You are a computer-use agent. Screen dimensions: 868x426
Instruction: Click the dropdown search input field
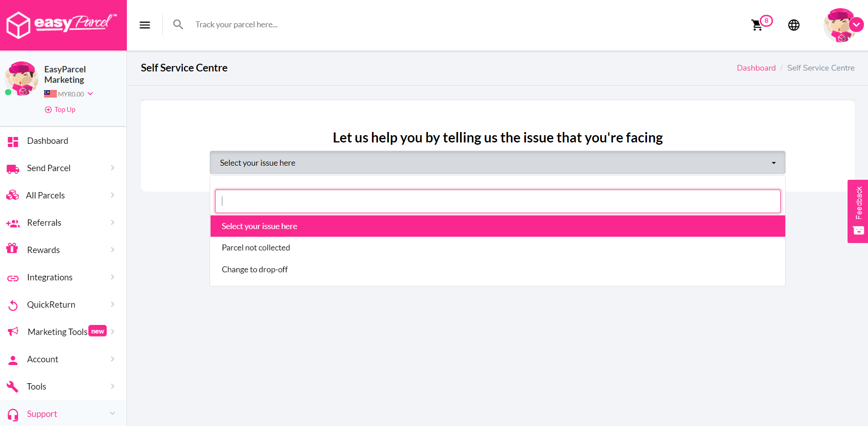497,201
